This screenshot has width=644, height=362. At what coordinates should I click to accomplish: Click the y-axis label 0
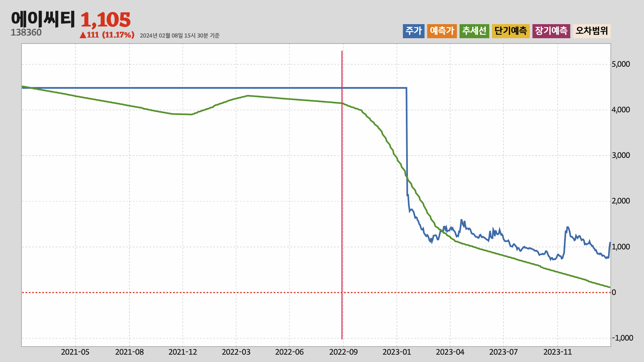point(614,292)
